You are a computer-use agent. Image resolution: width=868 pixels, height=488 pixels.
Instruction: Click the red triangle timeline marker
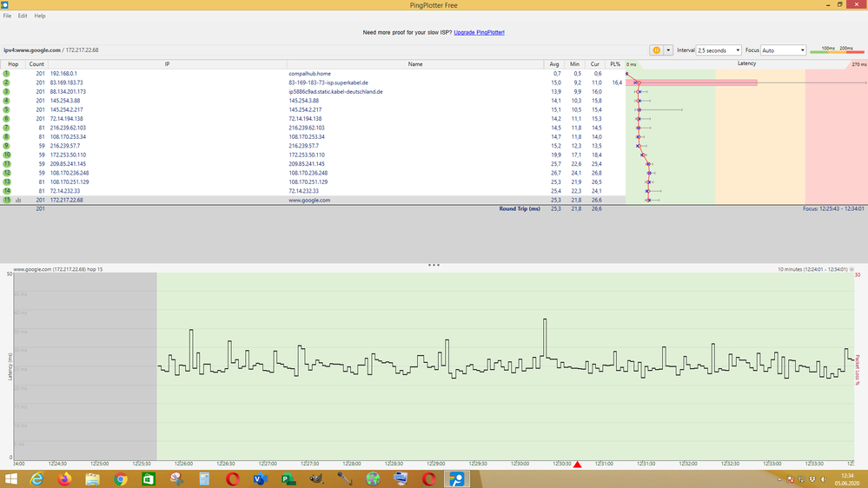(x=578, y=465)
